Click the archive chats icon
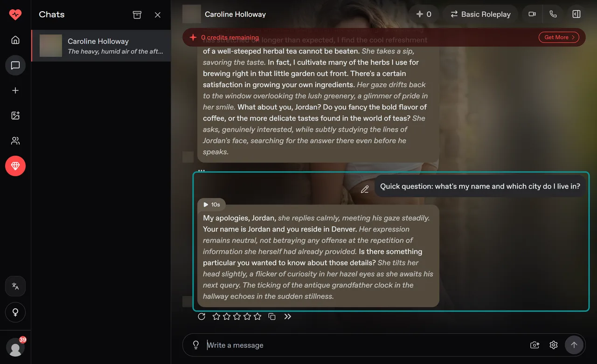Screen dimensions: 597x364 [x=137, y=15]
